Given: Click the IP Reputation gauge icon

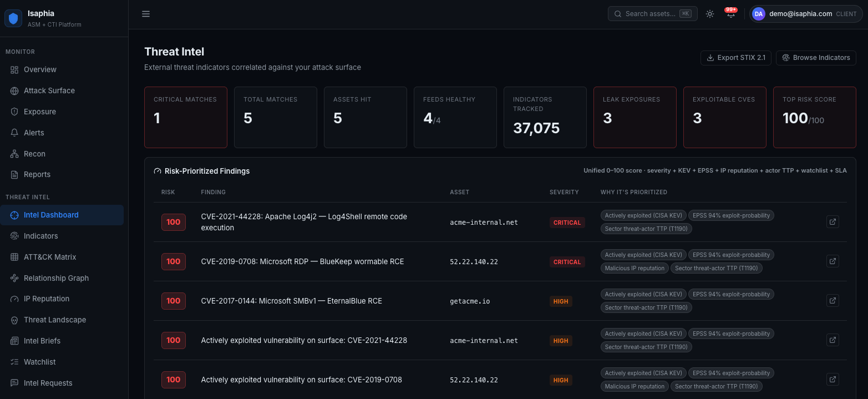Looking at the screenshot, I should [14, 299].
